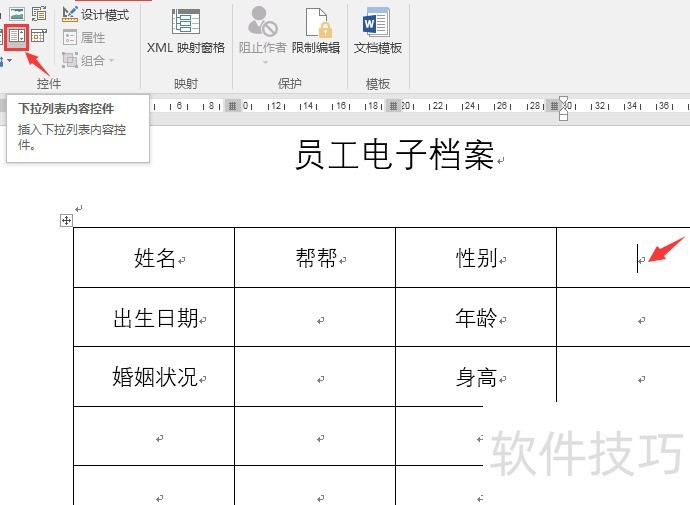Click the 身高 table cell

click(x=476, y=377)
